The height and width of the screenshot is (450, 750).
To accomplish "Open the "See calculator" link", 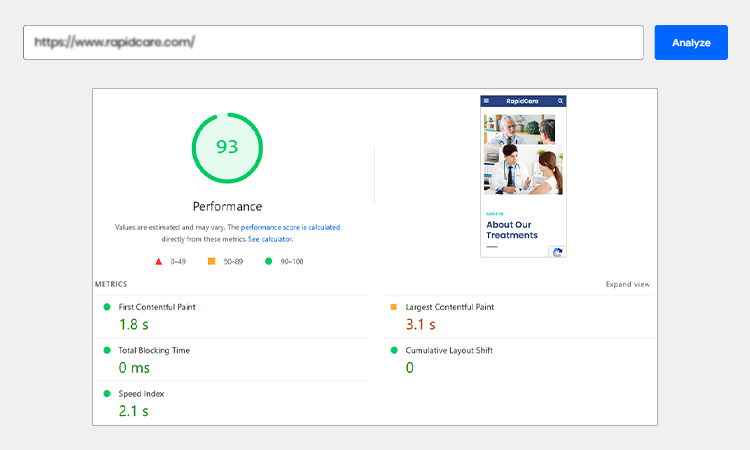I will click(x=270, y=239).
